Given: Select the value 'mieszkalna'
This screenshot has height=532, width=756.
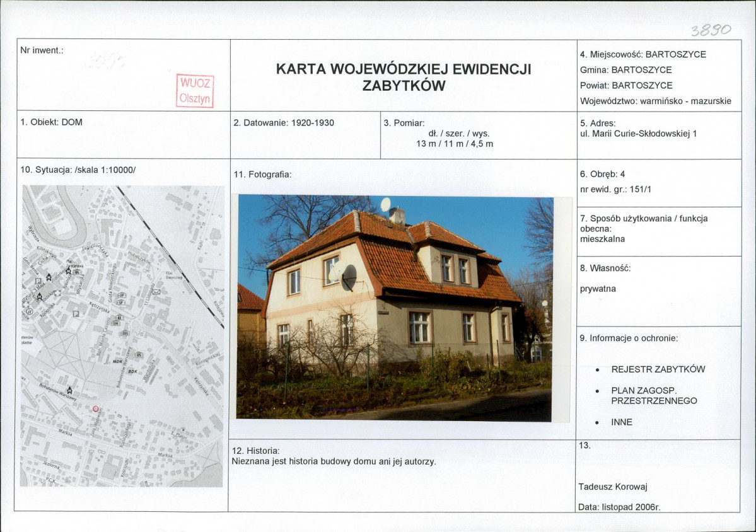Looking at the screenshot, I should tap(602, 239).
